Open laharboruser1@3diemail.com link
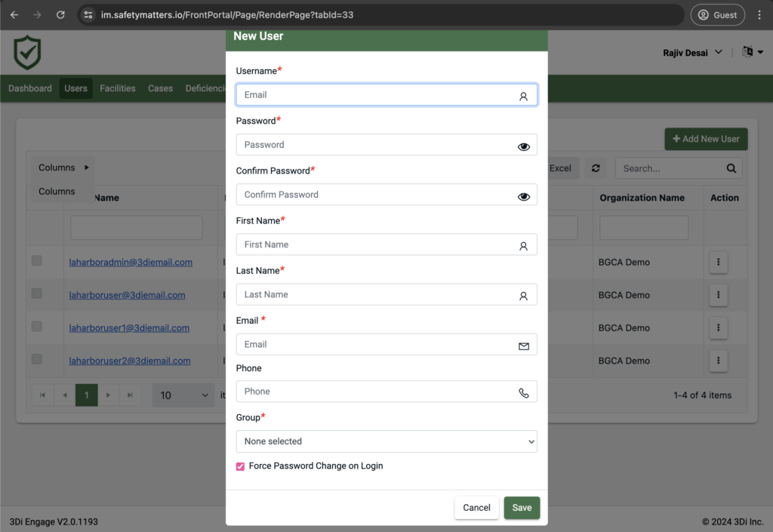 129,328
